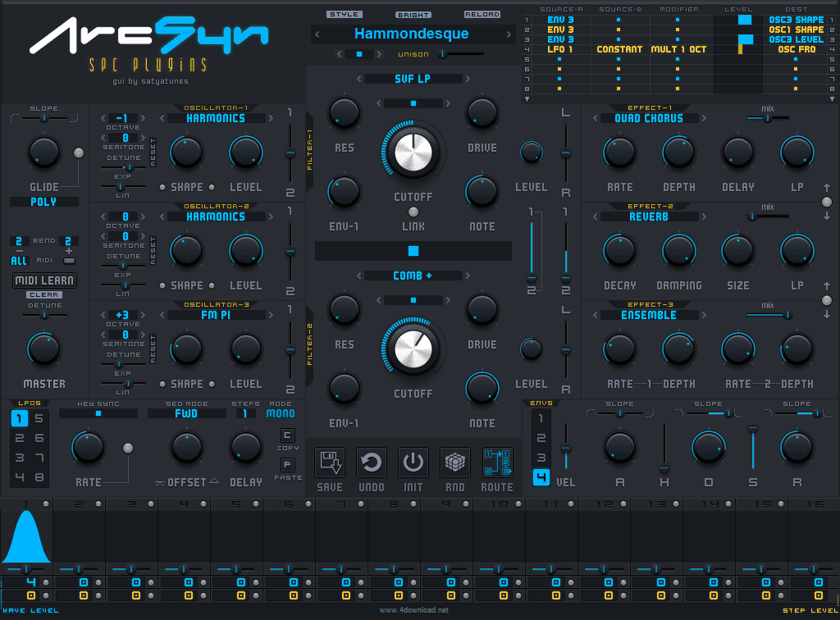Select envelope 2 tab
The width and height of the screenshot is (840, 620).
541,438
